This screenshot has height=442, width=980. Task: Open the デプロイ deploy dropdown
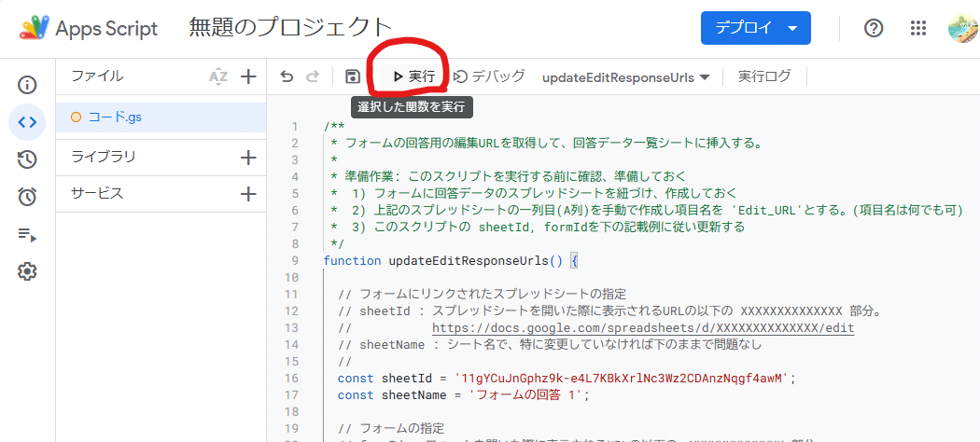756,28
